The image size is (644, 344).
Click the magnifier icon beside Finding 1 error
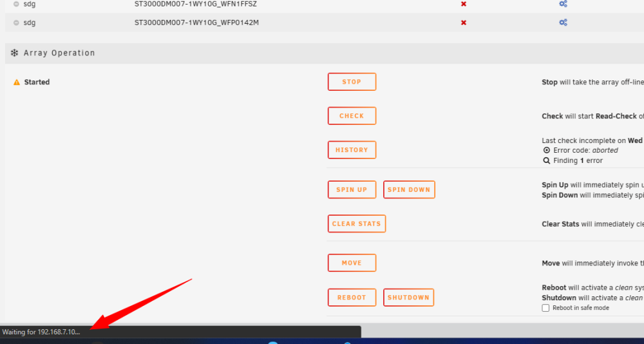[x=547, y=160]
